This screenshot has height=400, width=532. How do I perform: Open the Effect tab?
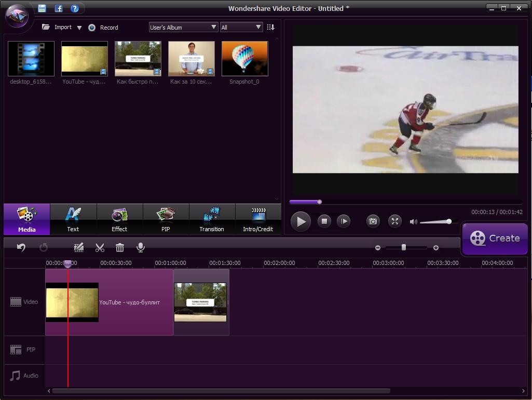pyautogui.click(x=119, y=219)
